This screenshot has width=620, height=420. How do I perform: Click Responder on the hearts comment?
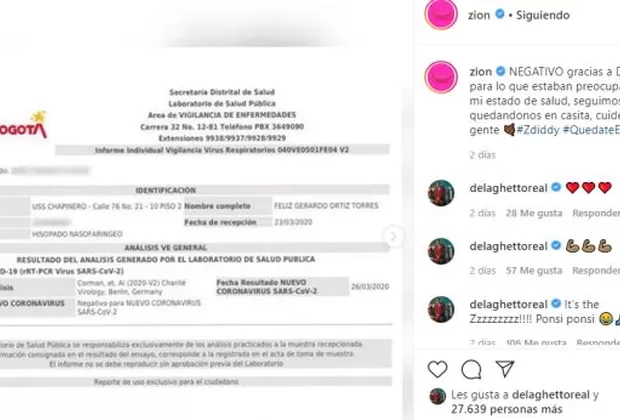click(596, 213)
